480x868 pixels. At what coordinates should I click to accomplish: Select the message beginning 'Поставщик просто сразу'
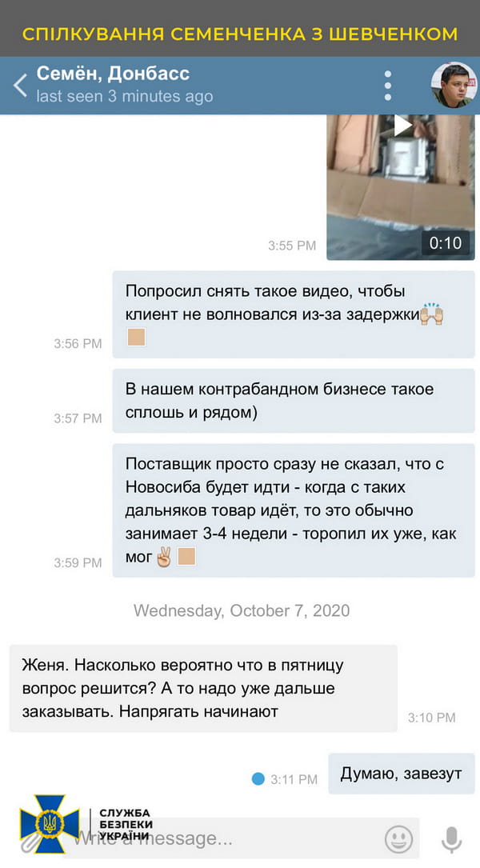[294, 510]
